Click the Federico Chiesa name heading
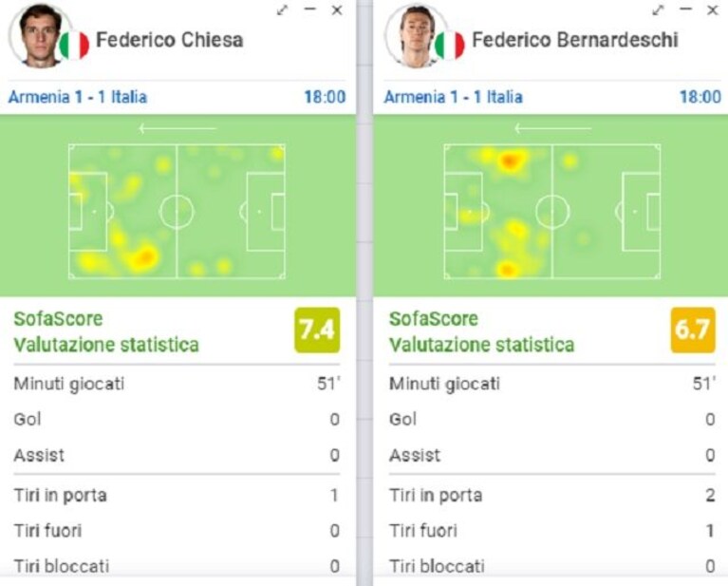Image resolution: width=728 pixels, height=586 pixels. pyautogui.click(x=170, y=40)
